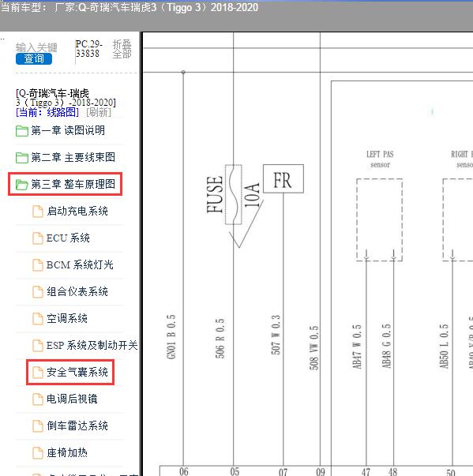The width and height of the screenshot is (473, 476).
Task: Click document icon beside 座椅加热
Action: pyautogui.click(x=38, y=452)
